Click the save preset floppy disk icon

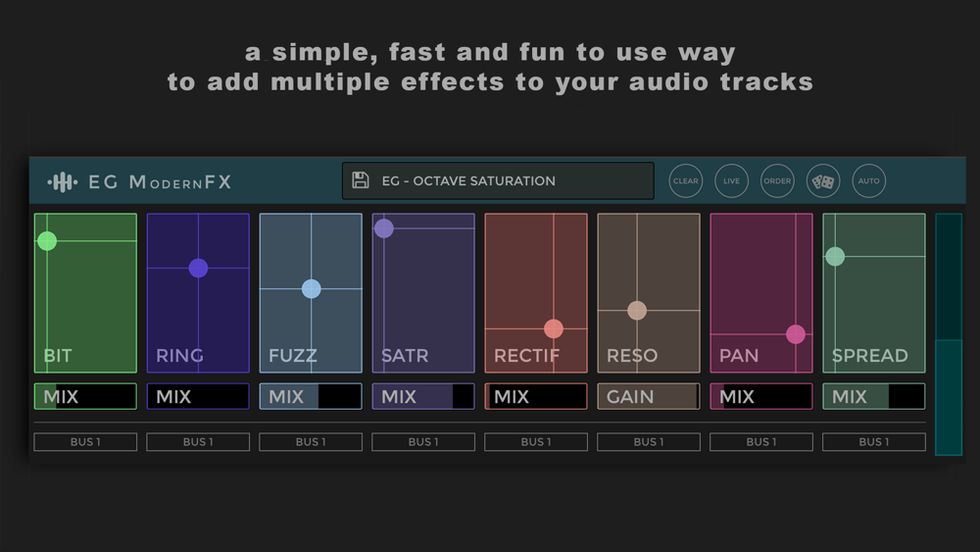pyautogui.click(x=361, y=180)
